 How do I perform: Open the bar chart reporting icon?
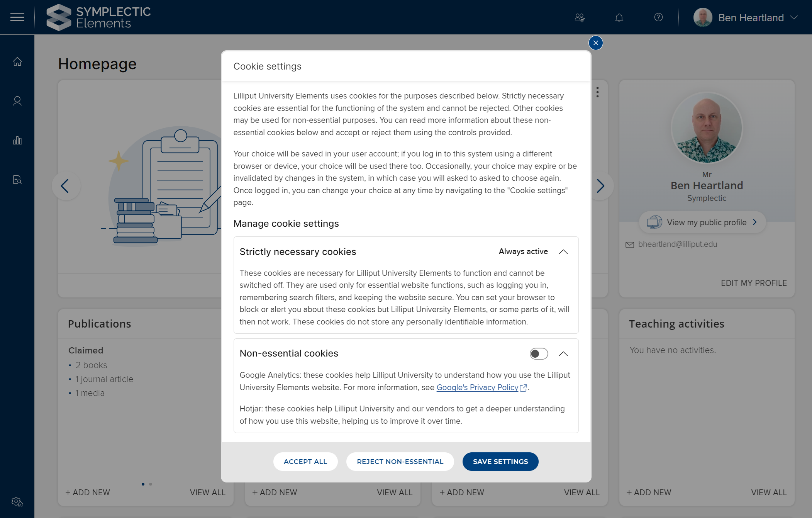17,141
